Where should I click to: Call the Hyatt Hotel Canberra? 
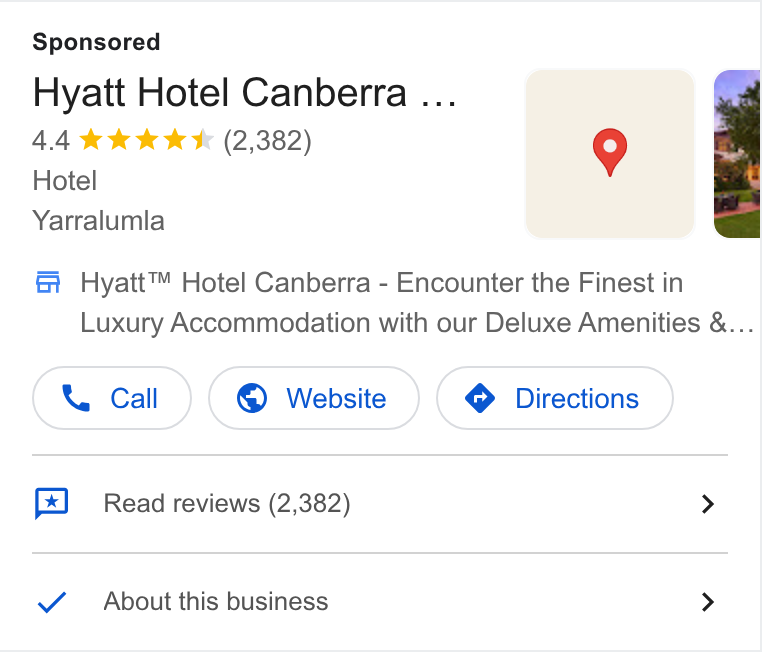tap(112, 398)
